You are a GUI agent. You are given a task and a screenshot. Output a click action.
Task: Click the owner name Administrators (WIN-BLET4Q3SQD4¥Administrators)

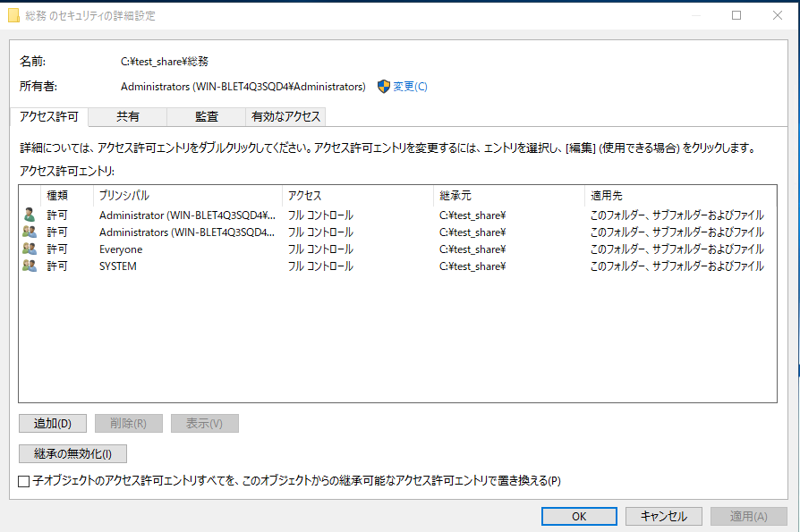[243, 87]
